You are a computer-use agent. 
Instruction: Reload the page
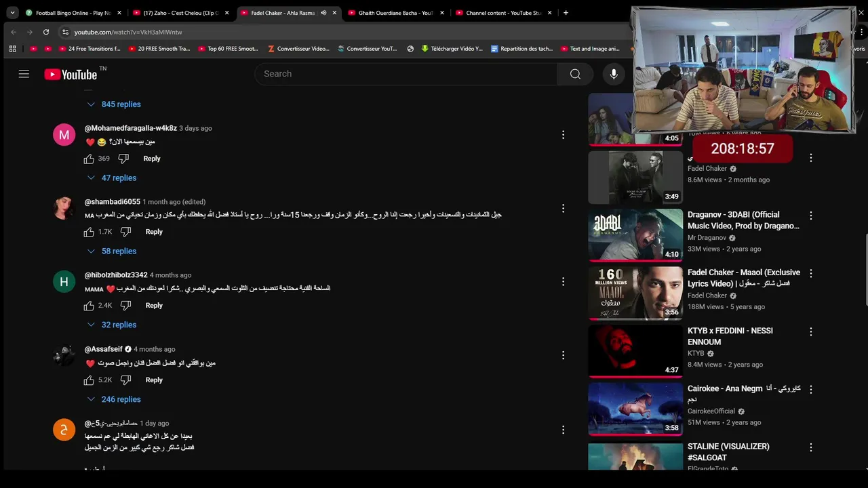click(46, 32)
